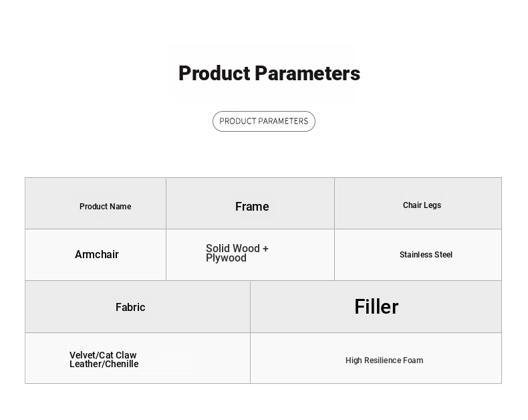528x420 pixels.
Task: Click the word "Plywood" under Frame
Action: [226, 258]
